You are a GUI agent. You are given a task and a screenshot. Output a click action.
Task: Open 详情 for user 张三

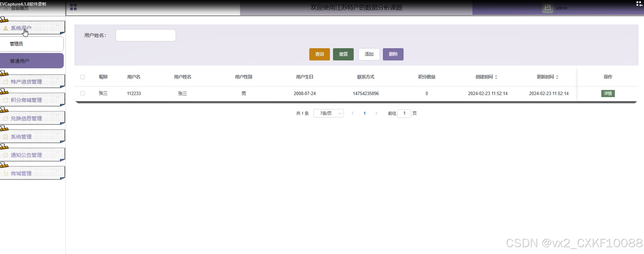608,93
